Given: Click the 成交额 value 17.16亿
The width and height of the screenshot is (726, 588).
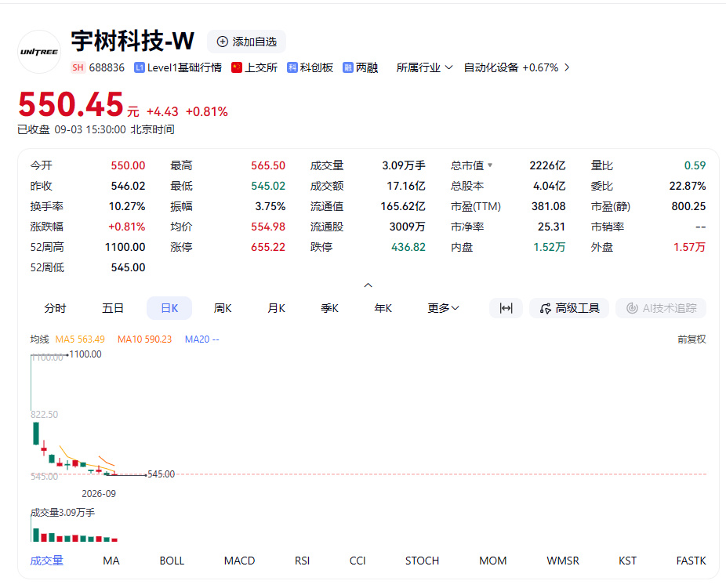Looking at the screenshot, I should click(x=406, y=186).
